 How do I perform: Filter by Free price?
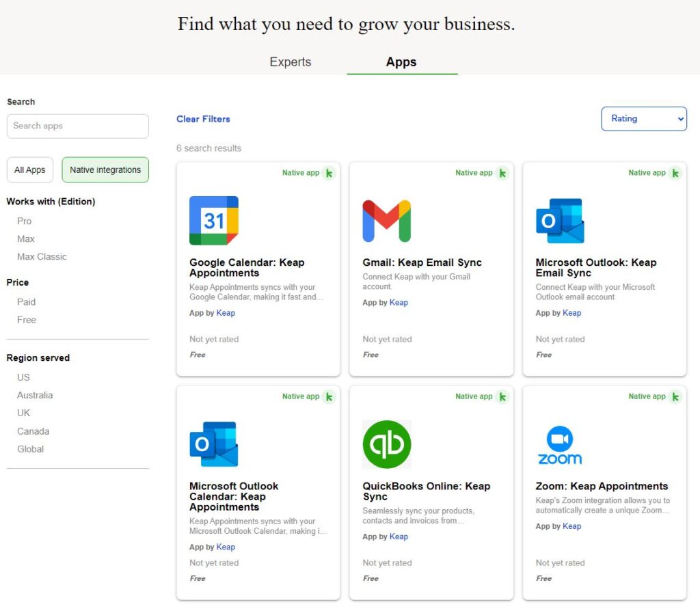point(27,320)
